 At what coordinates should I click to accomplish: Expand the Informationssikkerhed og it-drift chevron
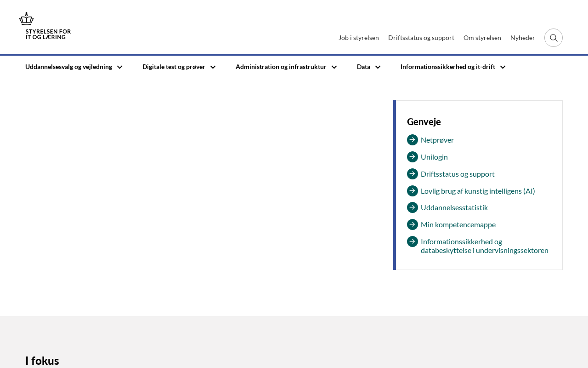pyautogui.click(x=503, y=67)
